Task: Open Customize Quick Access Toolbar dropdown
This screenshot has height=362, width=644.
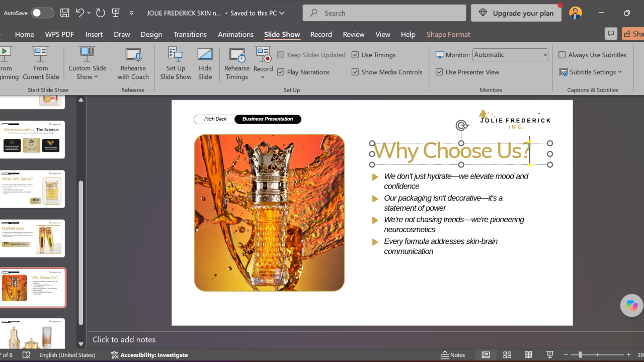Action: tap(132, 13)
